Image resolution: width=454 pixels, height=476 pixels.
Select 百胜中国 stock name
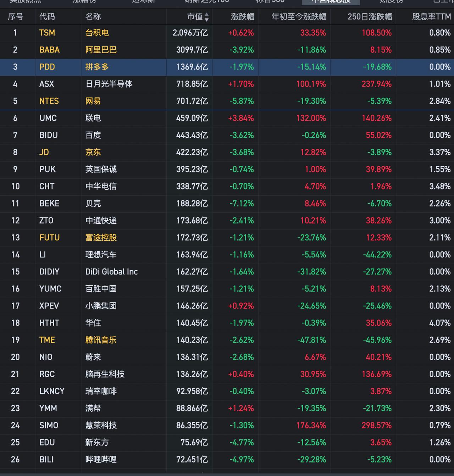tap(101, 289)
